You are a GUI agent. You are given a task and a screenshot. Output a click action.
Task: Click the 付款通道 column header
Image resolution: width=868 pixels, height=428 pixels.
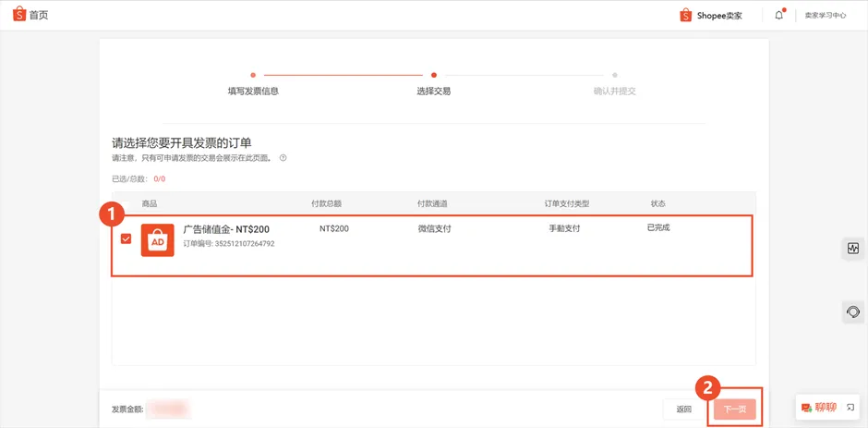click(x=432, y=203)
